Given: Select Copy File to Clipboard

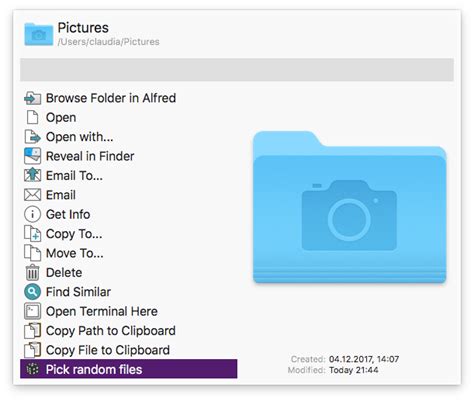Looking at the screenshot, I should click(x=129, y=350).
